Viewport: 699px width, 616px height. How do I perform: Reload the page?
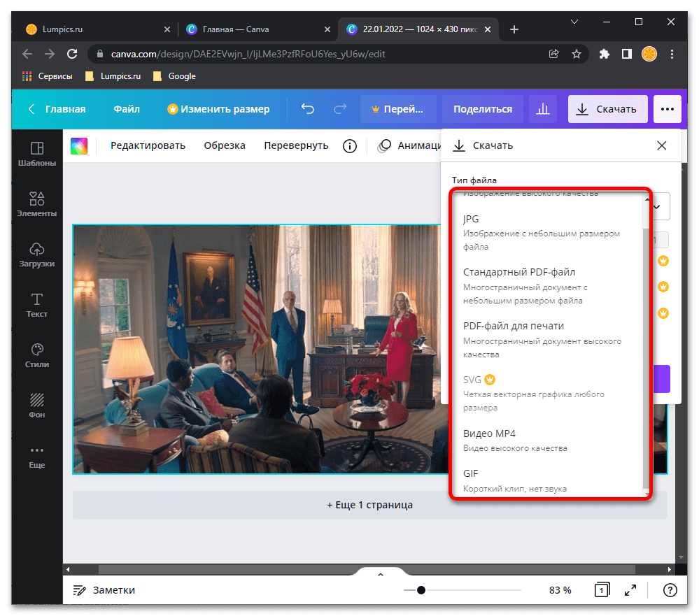coord(72,54)
